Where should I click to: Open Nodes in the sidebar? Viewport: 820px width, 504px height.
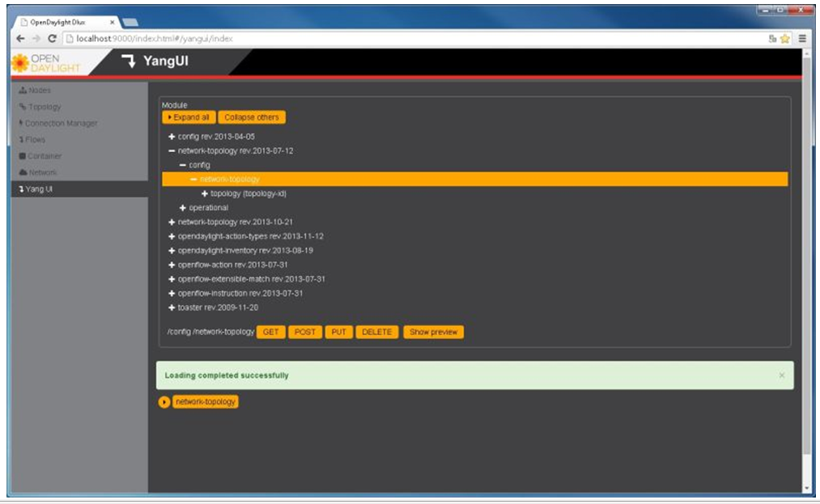(35, 91)
